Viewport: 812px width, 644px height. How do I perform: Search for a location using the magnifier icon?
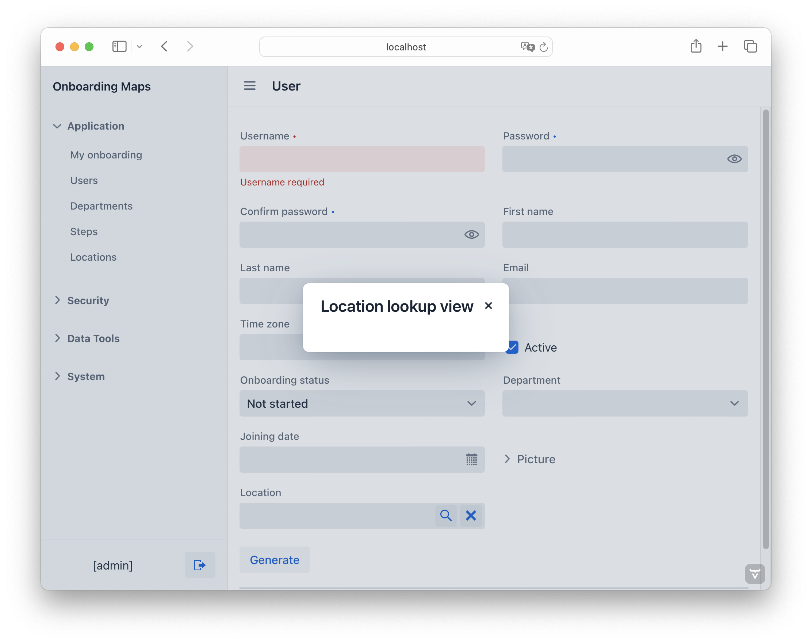coord(446,515)
